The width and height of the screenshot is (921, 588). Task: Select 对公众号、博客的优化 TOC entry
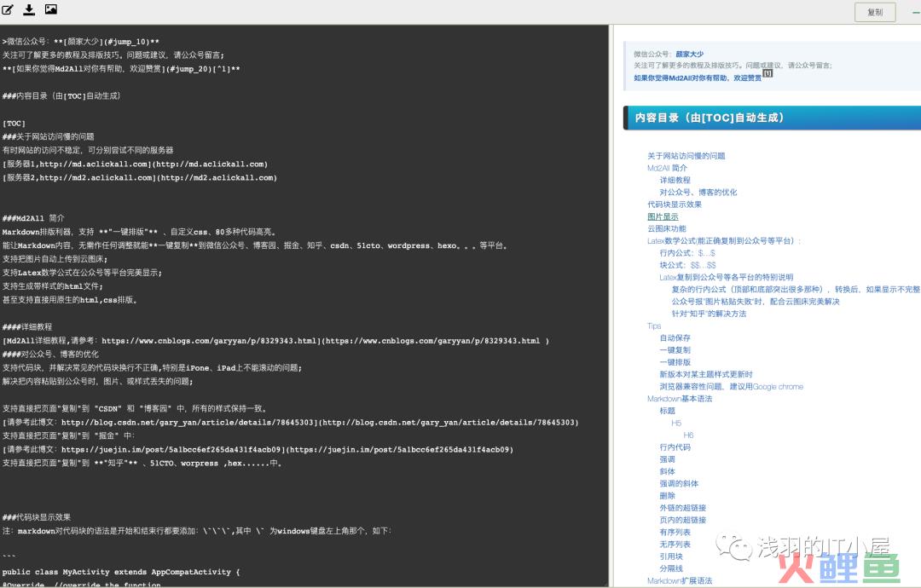coord(698,193)
